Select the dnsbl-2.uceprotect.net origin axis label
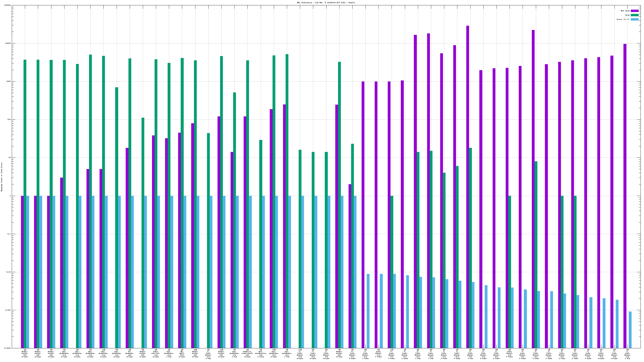The height and width of the screenshot is (362, 644). click(x=247, y=353)
